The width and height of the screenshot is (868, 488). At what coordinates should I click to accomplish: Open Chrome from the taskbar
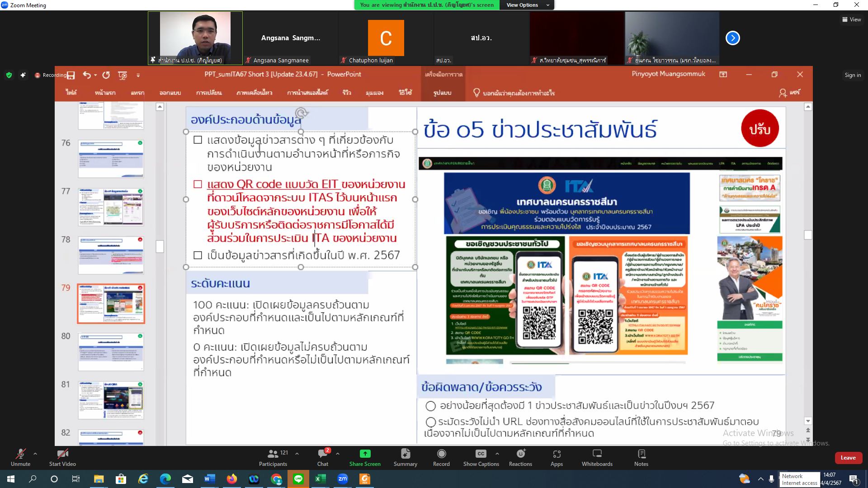coord(276,479)
